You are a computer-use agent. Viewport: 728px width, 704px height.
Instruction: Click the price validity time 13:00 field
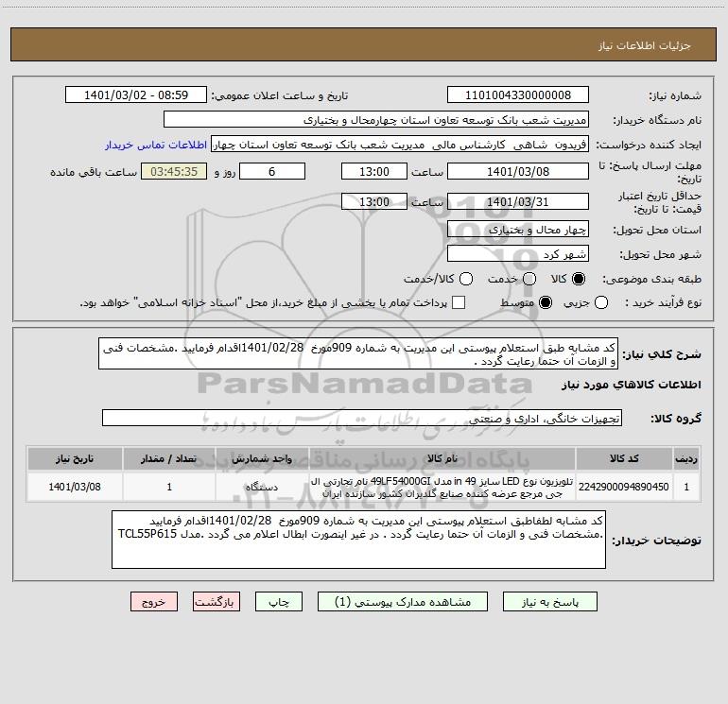click(374, 201)
